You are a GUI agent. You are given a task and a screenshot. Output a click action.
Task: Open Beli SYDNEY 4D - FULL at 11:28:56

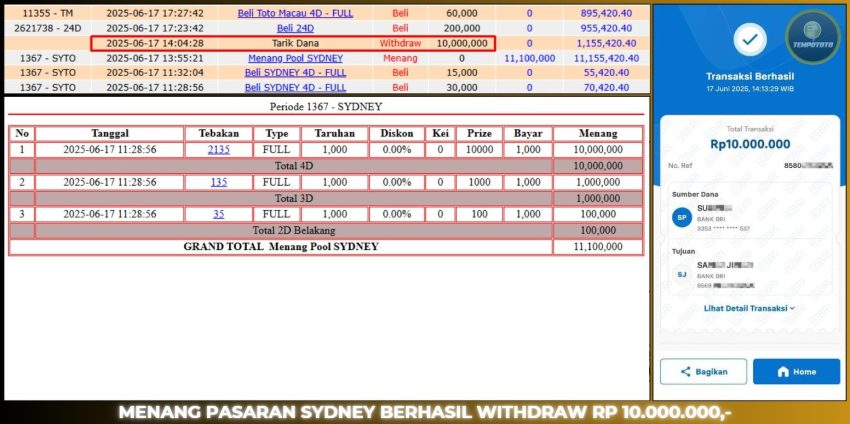295,87
